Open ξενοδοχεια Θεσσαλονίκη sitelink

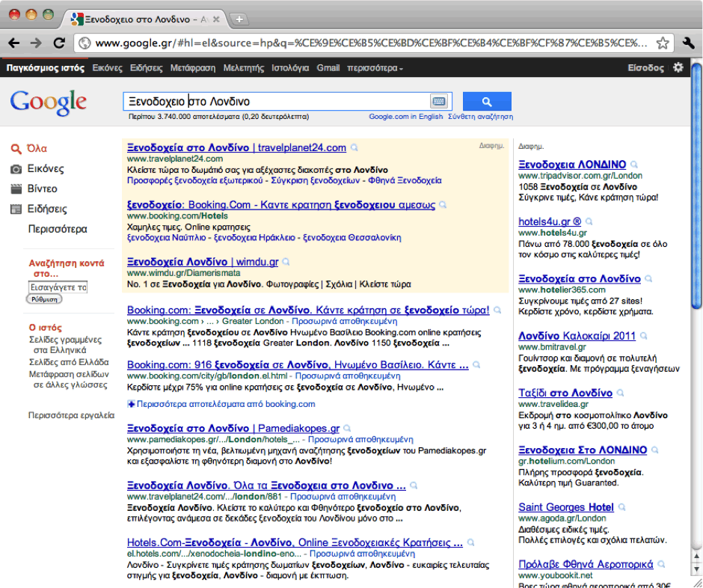(352, 237)
